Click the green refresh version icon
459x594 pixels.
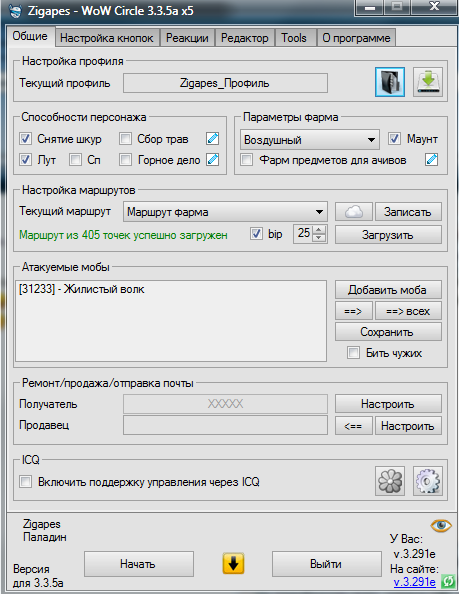(448, 581)
